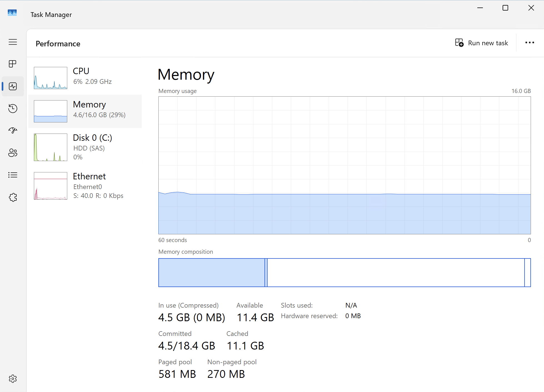The height and width of the screenshot is (392, 544).
Task: Open the Startup apps page icon
Action: (x=13, y=130)
